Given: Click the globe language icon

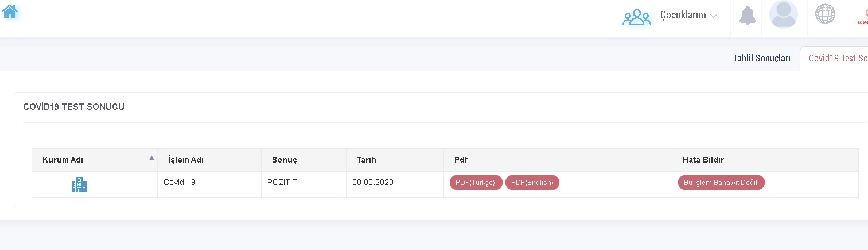Looking at the screenshot, I should pos(825,14).
